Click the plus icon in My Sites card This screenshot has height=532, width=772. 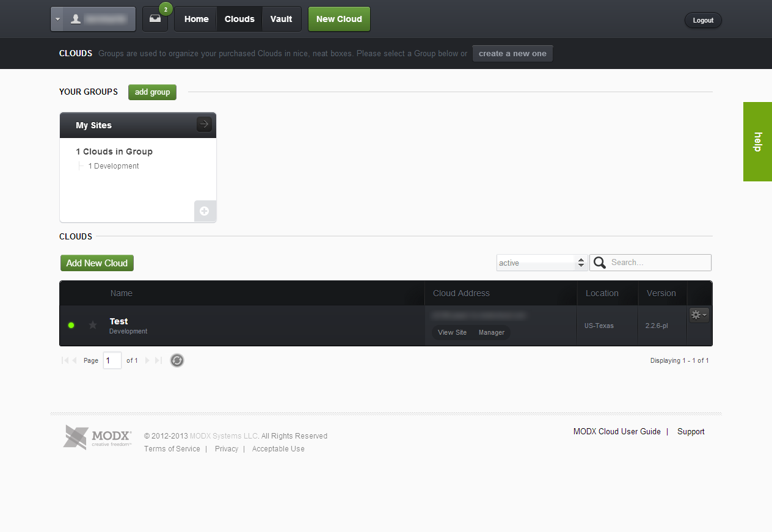point(205,211)
